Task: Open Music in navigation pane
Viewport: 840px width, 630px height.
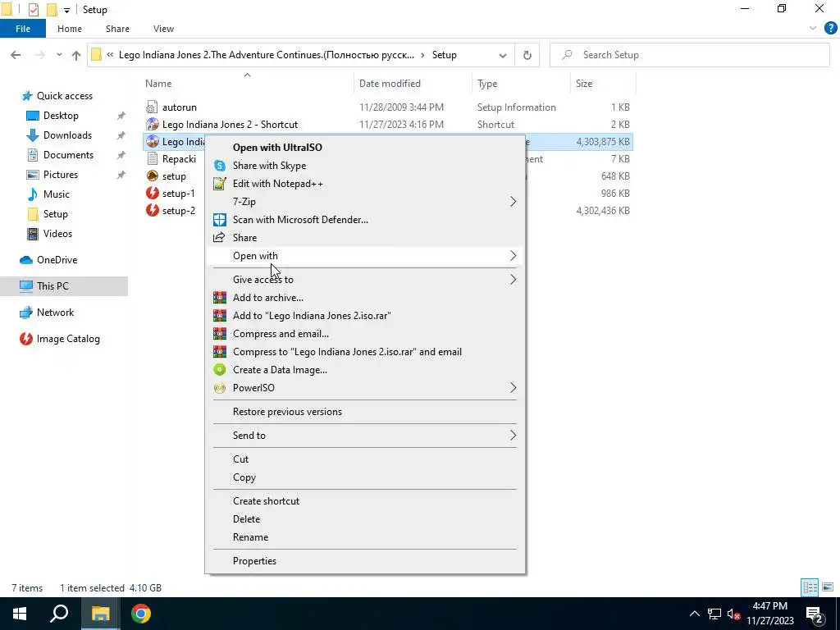Action: pyautogui.click(x=57, y=194)
